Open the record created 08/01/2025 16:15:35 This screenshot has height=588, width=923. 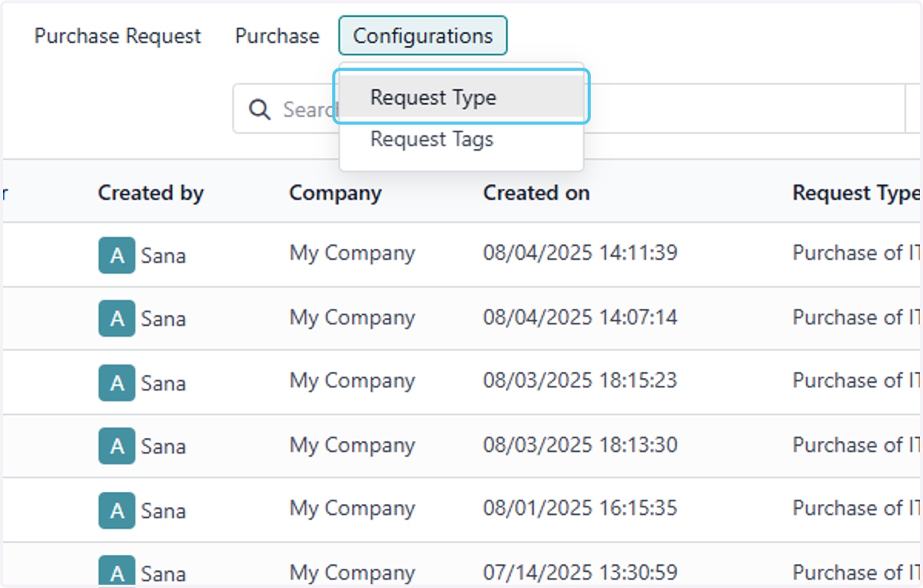(580, 508)
